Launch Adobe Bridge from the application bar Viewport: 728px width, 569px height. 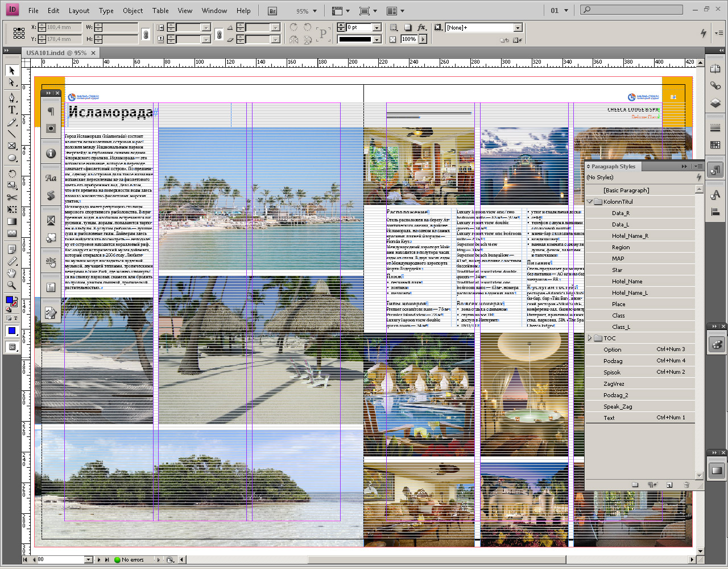point(272,11)
